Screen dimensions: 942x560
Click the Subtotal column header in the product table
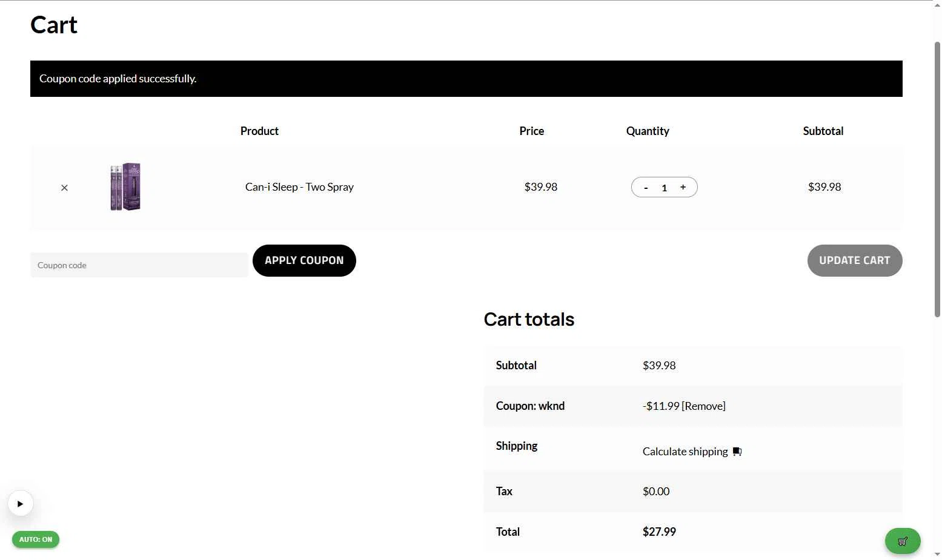coord(823,131)
